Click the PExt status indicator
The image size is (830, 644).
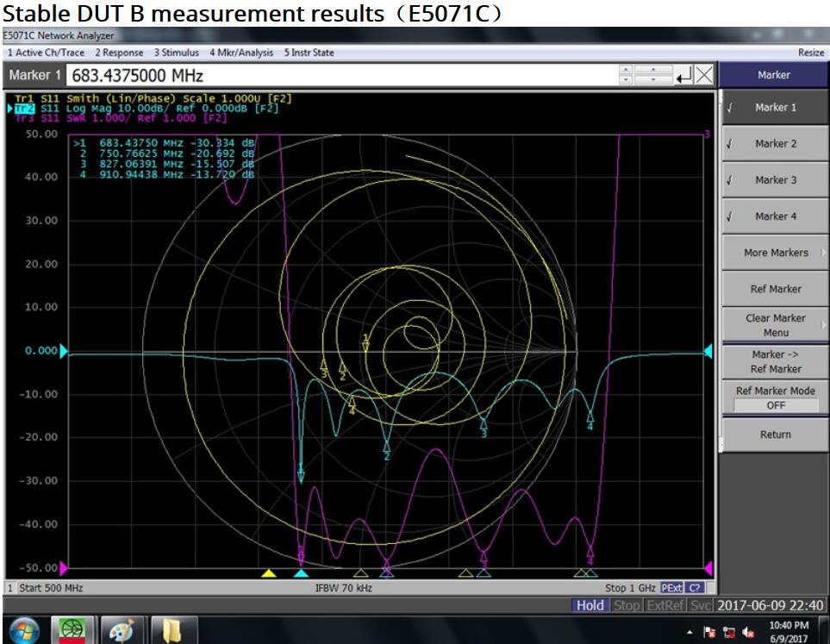pos(671,588)
